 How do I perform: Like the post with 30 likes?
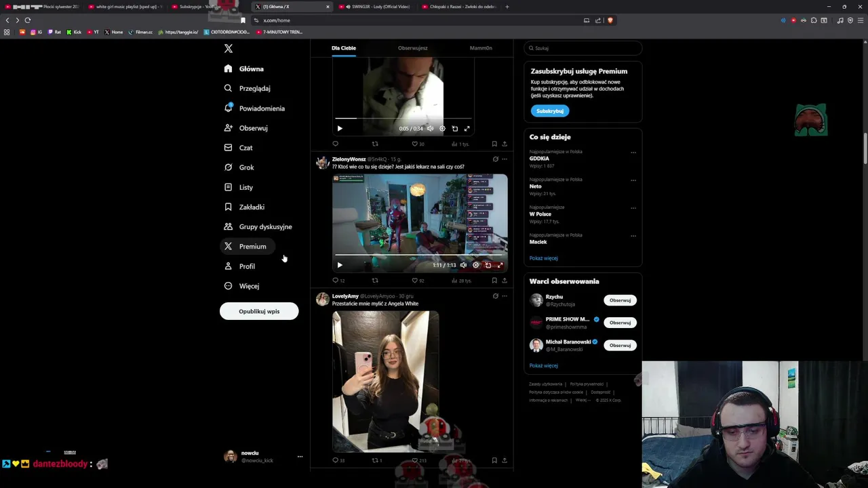click(x=418, y=144)
